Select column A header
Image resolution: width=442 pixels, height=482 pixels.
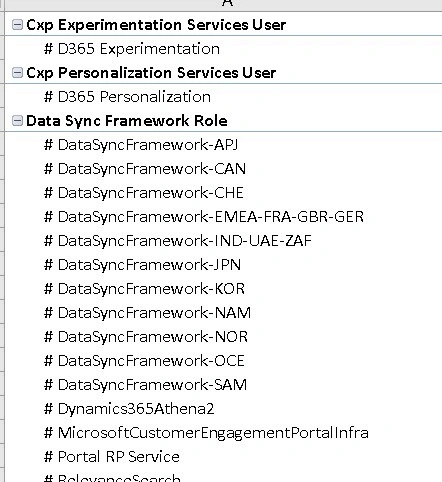[223, 5]
